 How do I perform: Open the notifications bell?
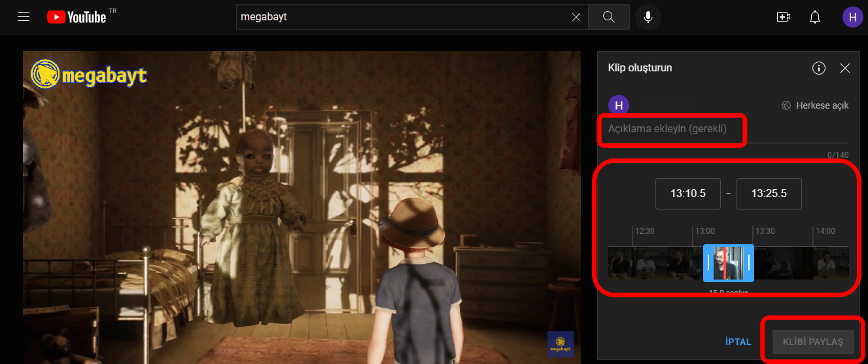click(815, 17)
